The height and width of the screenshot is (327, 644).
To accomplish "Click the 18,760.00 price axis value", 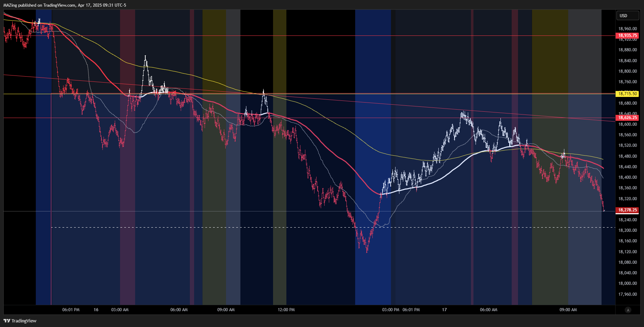I will point(628,82).
